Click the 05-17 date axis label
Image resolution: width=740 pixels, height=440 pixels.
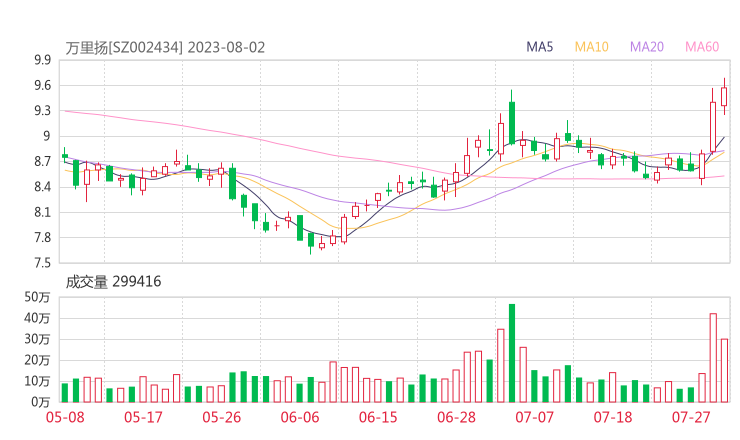pyautogui.click(x=143, y=417)
